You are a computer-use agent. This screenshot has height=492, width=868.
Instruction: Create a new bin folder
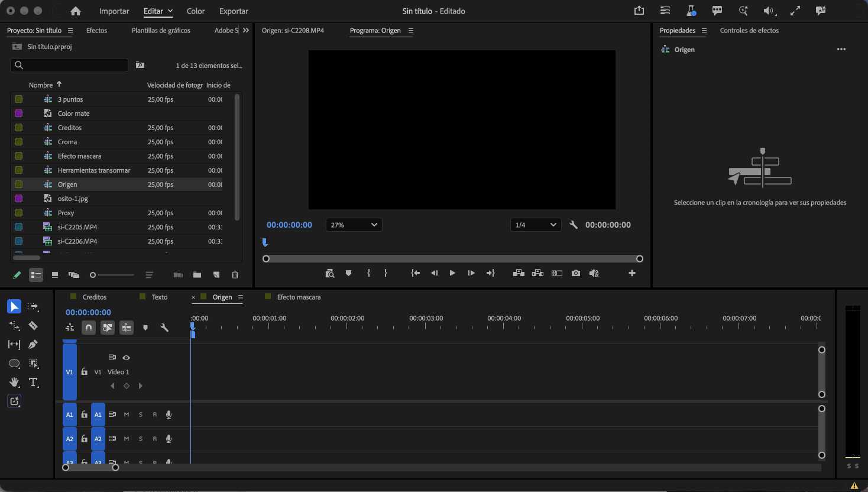pos(197,275)
